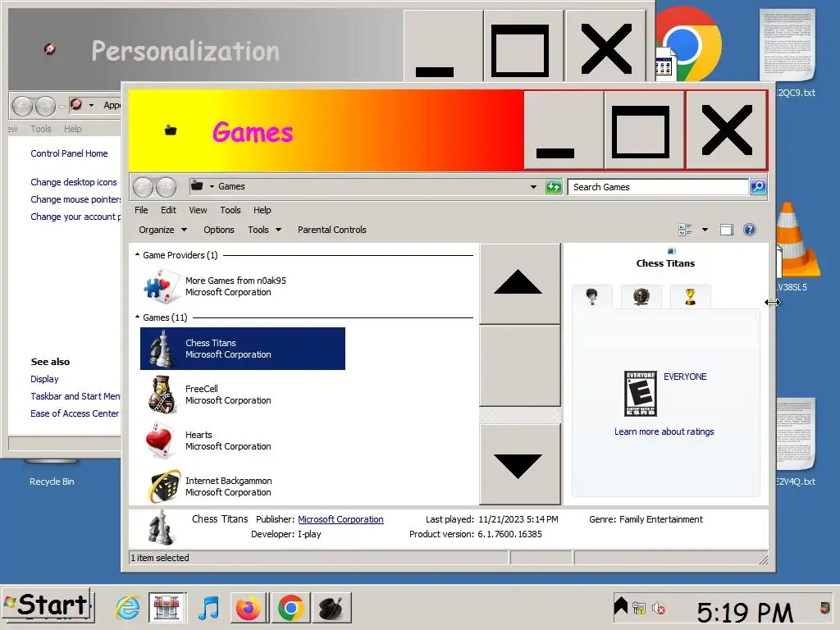The image size is (840, 630).
Task: Open the File menu
Action: (x=141, y=210)
